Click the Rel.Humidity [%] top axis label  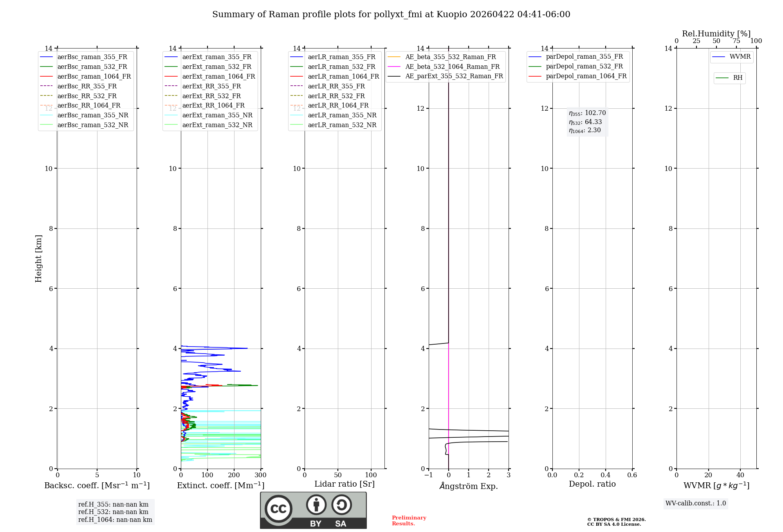click(716, 34)
